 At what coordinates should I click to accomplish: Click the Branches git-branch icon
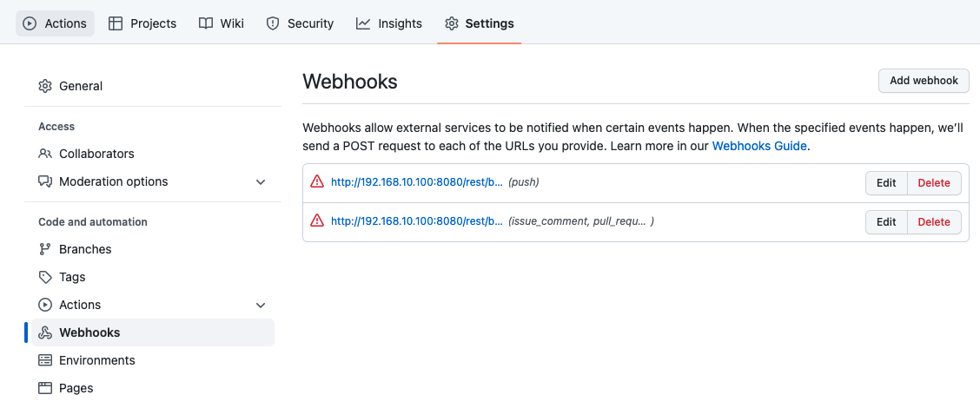(45, 249)
